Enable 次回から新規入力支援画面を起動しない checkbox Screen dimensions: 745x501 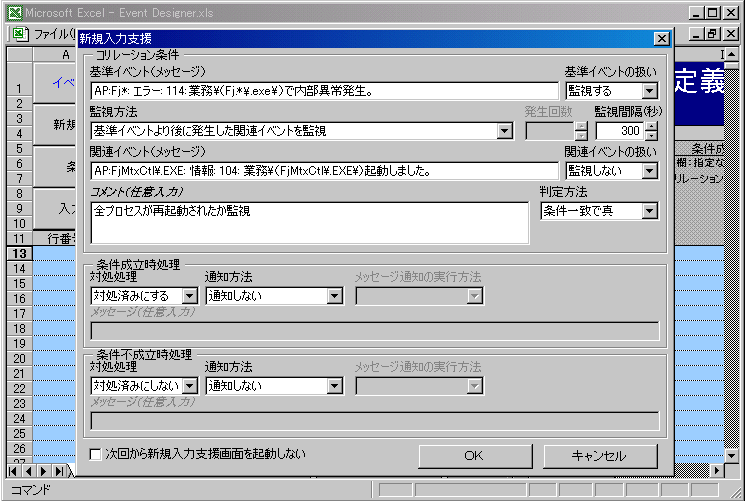tap(96, 454)
